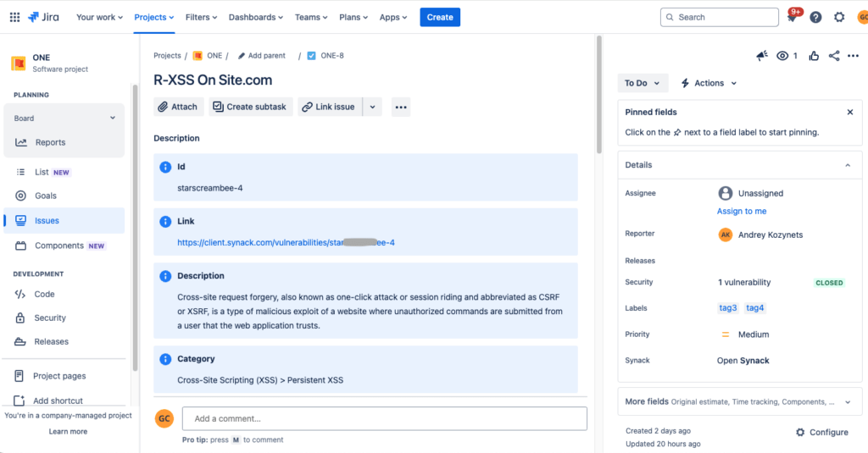The image size is (868, 453).
Task: Open the more actions ellipsis beside Link issue
Action: [401, 107]
